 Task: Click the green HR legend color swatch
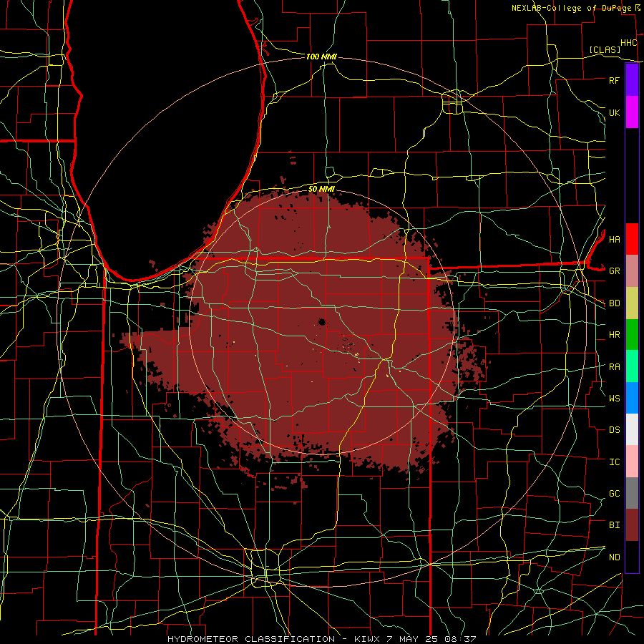click(x=632, y=335)
